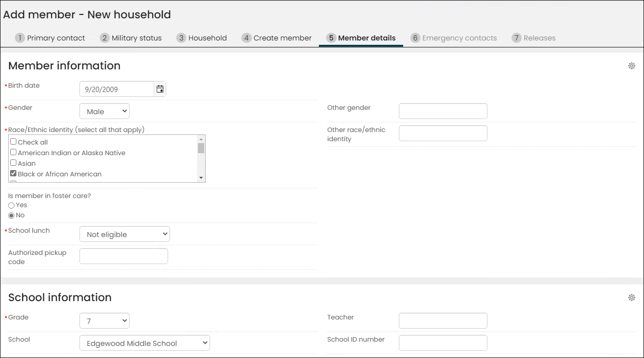The height and width of the screenshot is (358, 644).
Task: Check the Asian checkbox
Action: pyautogui.click(x=13, y=163)
